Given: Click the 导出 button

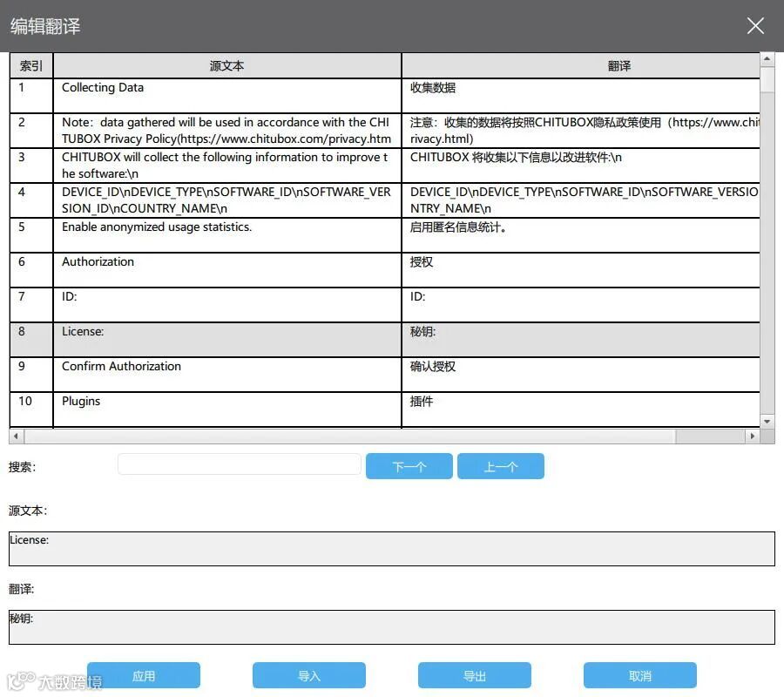Looking at the screenshot, I should [475, 675].
